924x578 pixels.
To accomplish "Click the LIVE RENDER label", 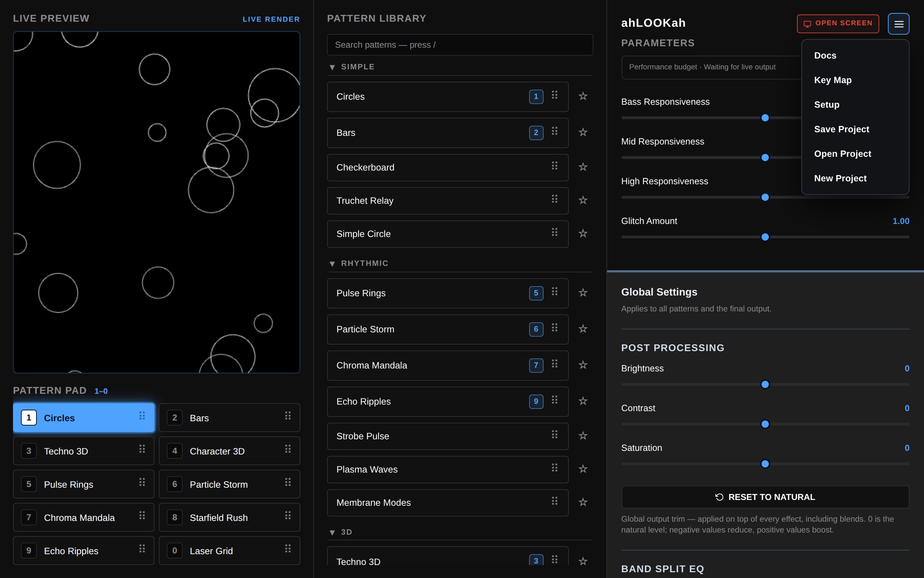I will pyautogui.click(x=271, y=19).
